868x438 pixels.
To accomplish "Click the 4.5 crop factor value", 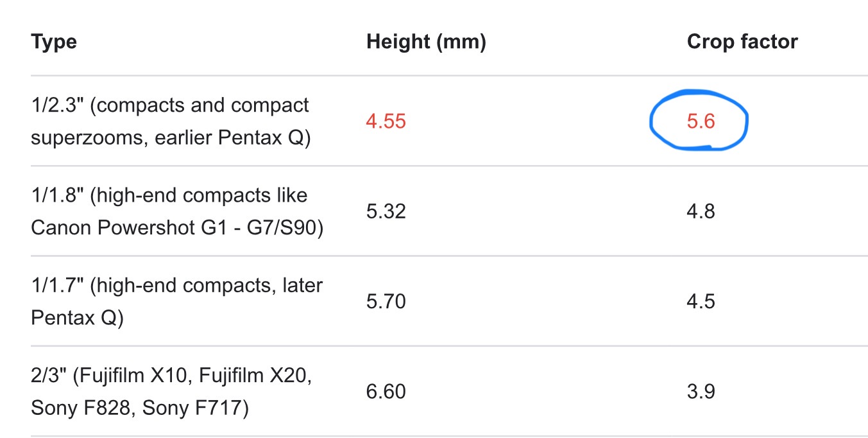I will point(701,301).
